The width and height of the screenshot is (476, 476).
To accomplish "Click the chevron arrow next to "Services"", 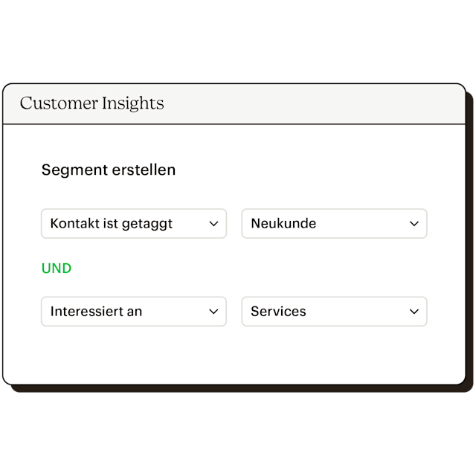I will pos(414,312).
